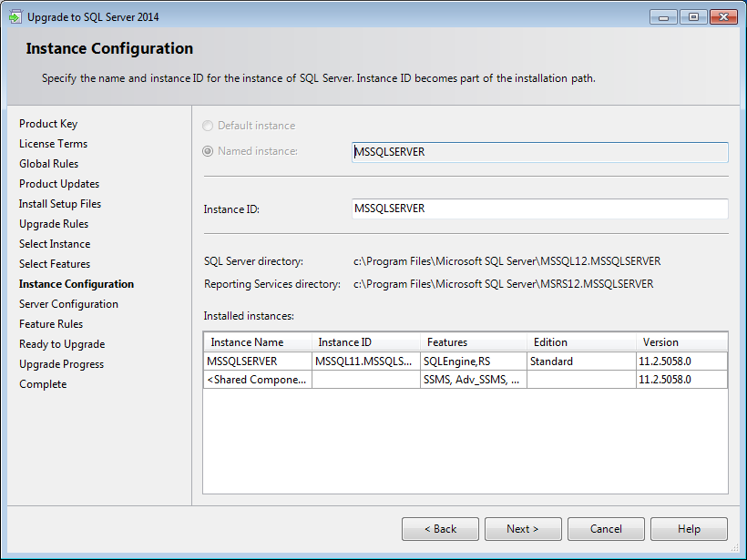Image resolution: width=747 pixels, height=560 pixels.
Task: Click the SQL Server setup title bar icon
Action: [15, 16]
